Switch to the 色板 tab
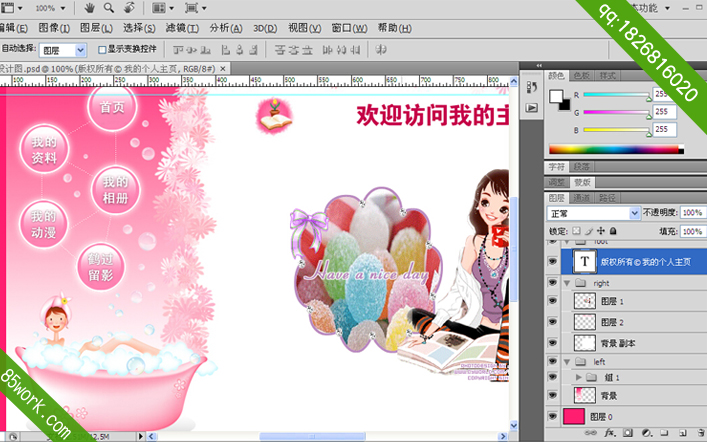The image size is (707, 442). coord(582,76)
